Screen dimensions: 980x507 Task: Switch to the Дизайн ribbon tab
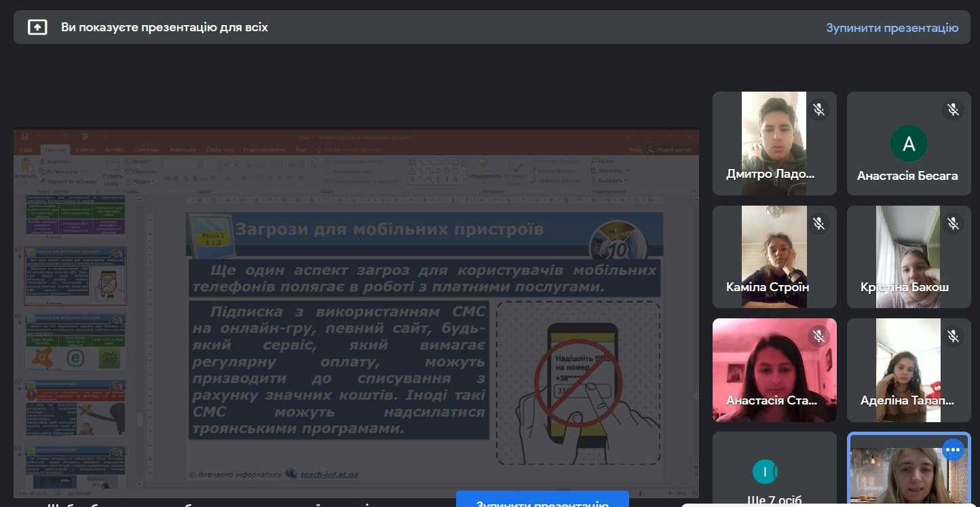114,149
